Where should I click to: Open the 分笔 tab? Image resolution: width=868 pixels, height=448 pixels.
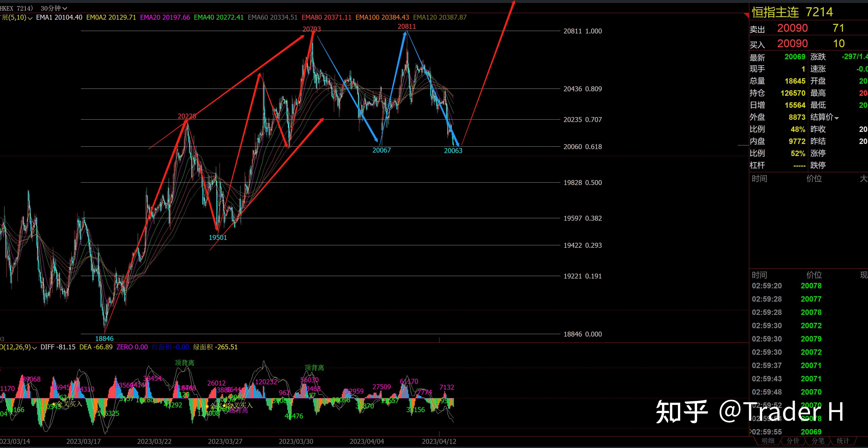tap(818, 441)
